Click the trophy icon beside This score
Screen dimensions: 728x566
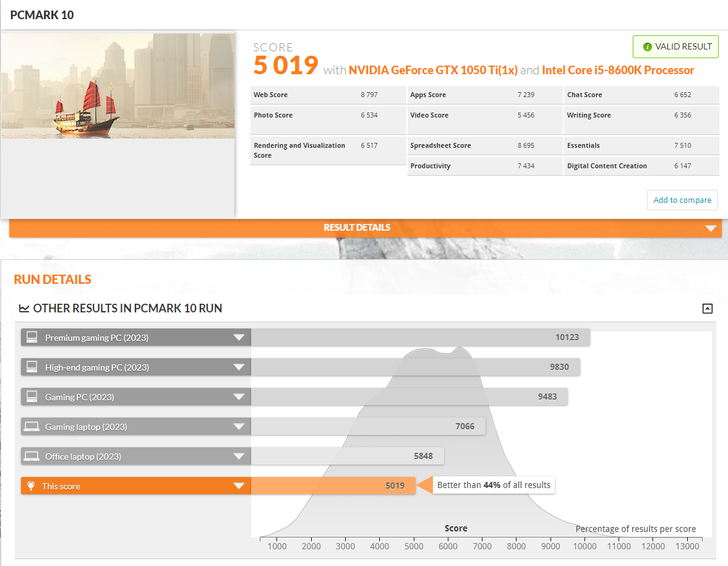pyautogui.click(x=31, y=486)
